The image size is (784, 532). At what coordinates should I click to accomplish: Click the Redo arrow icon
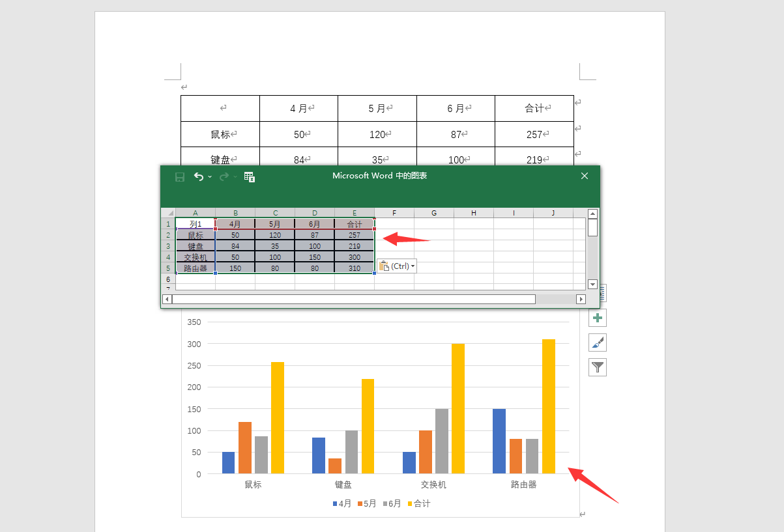click(x=224, y=176)
